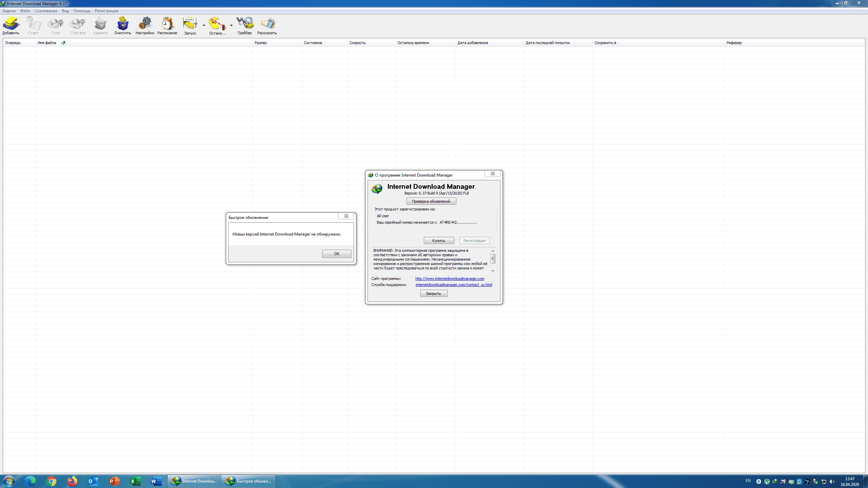Launch Word from taskbar
Screen dimensions: 868x488
(x=156, y=481)
